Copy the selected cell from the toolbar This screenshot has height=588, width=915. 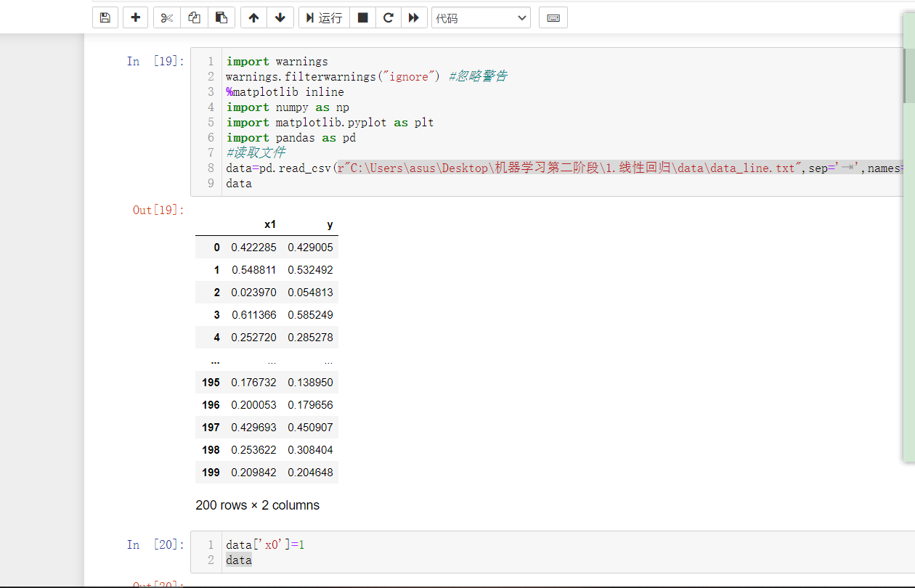pyautogui.click(x=194, y=17)
